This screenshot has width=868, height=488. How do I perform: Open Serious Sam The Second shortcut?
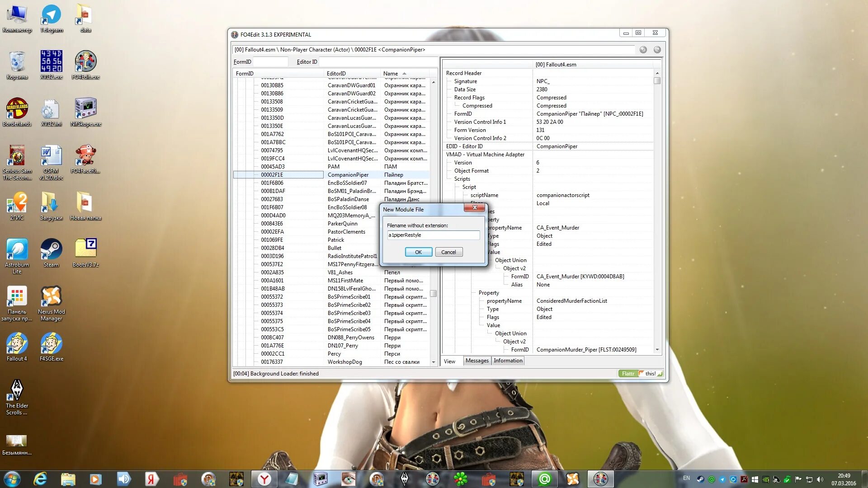coord(17,163)
